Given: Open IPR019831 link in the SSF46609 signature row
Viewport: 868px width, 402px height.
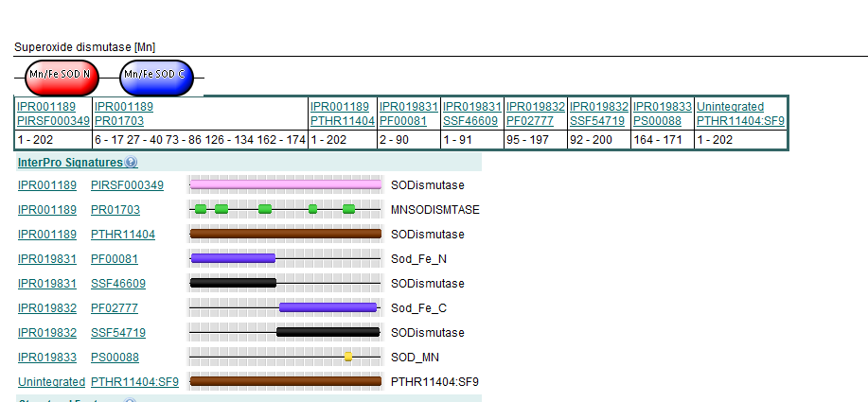Looking at the screenshot, I should tap(47, 284).
